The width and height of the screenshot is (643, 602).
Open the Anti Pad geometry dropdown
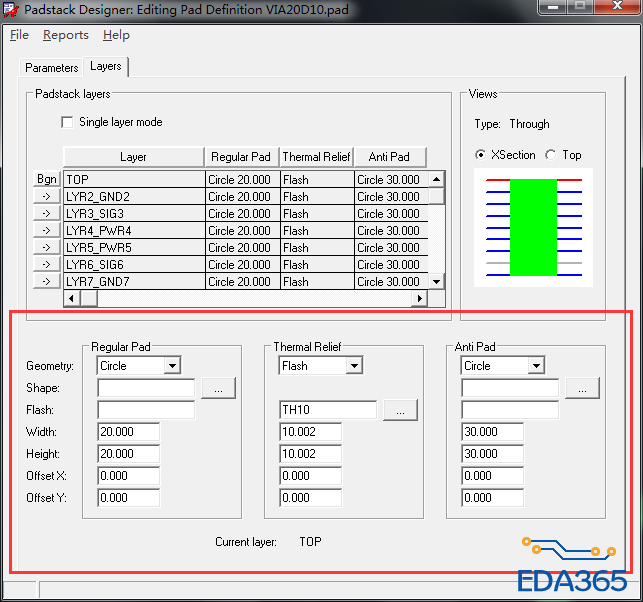536,365
